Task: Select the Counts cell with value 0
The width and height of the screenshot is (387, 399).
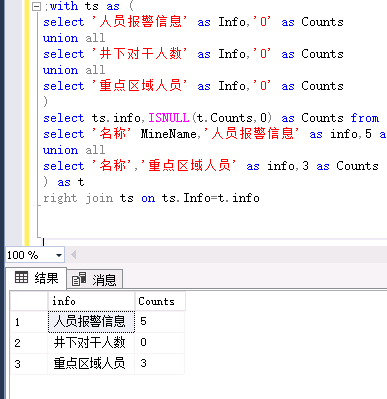Action: tap(160, 343)
